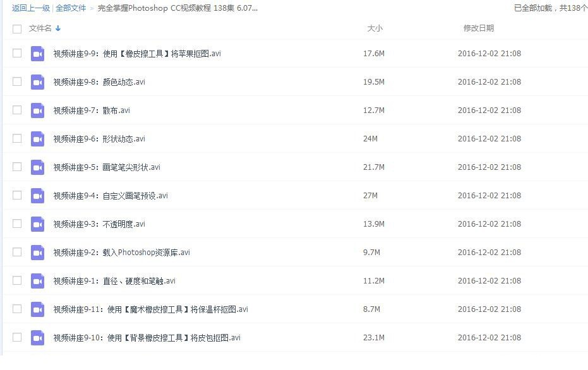This screenshot has height=370, width=588.
Task: Check the box for 视频讲座9-8 颜色动态
Action: tap(17, 81)
